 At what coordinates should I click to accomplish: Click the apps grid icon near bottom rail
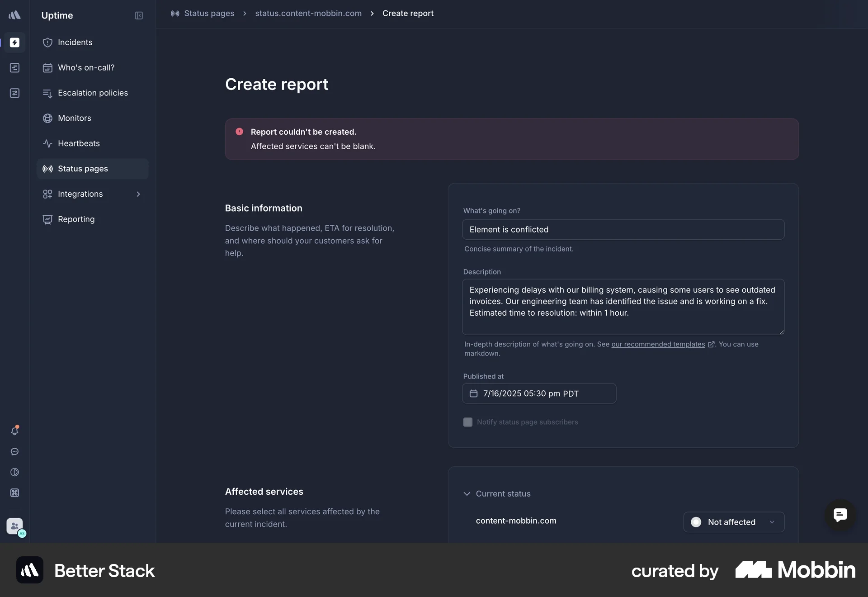[15, 493]
